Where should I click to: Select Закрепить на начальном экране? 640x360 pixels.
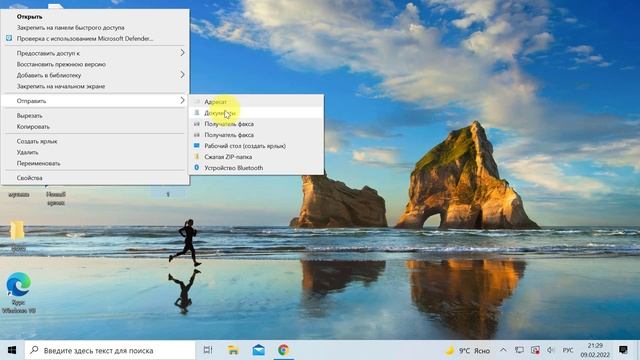[61, 86]
